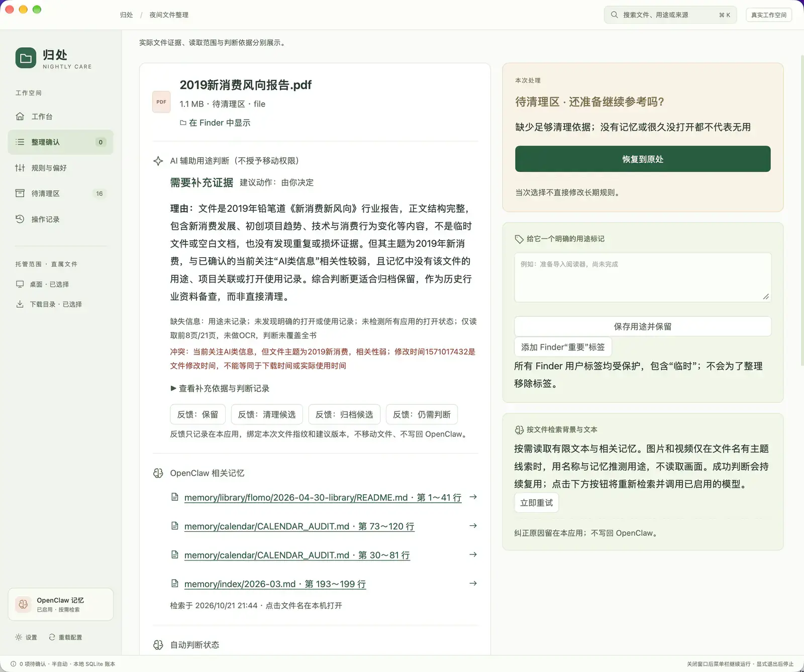Click the PDF file type icon
Image resolution: width=804 pixels, height=672 pixels.
pyautogui.click(x=161, y=102)
